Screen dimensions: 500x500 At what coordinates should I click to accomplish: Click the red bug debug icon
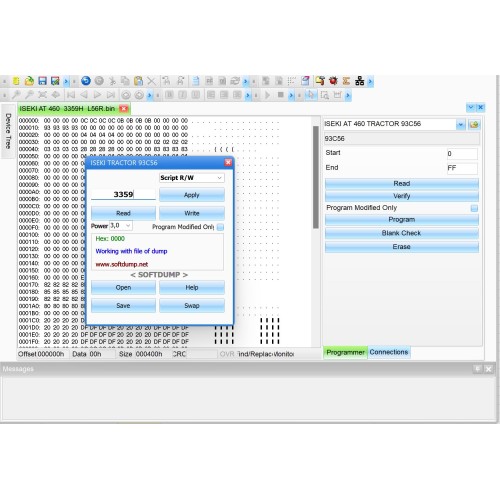[x=333, y=81]
